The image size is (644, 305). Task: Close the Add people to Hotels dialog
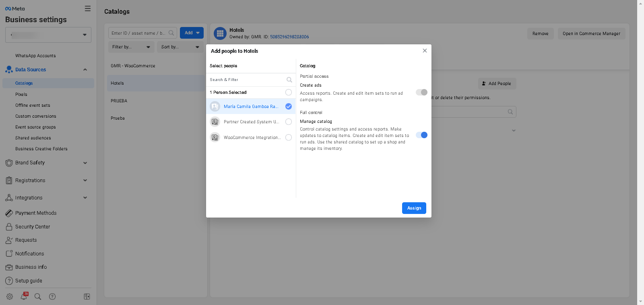click(425, 51)
